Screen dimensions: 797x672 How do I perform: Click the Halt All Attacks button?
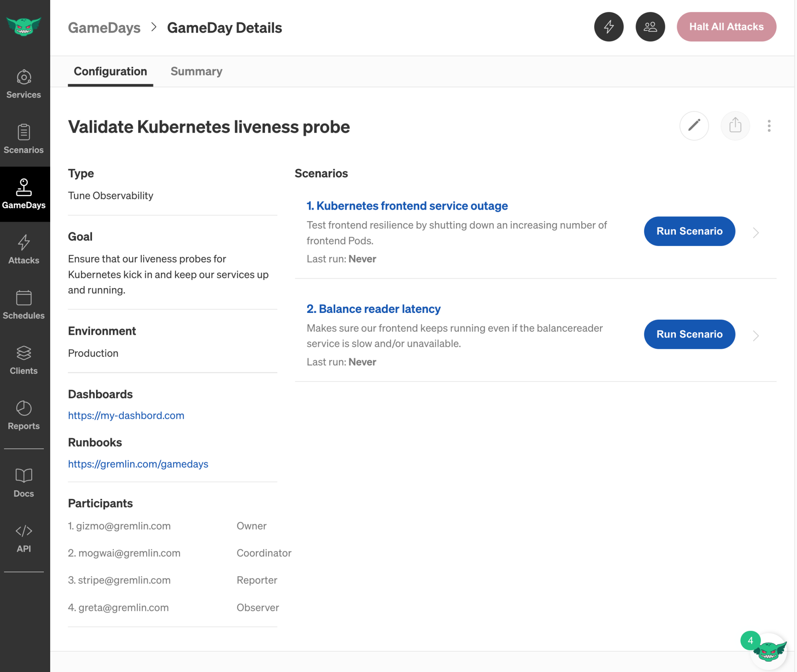coord(726,26)
